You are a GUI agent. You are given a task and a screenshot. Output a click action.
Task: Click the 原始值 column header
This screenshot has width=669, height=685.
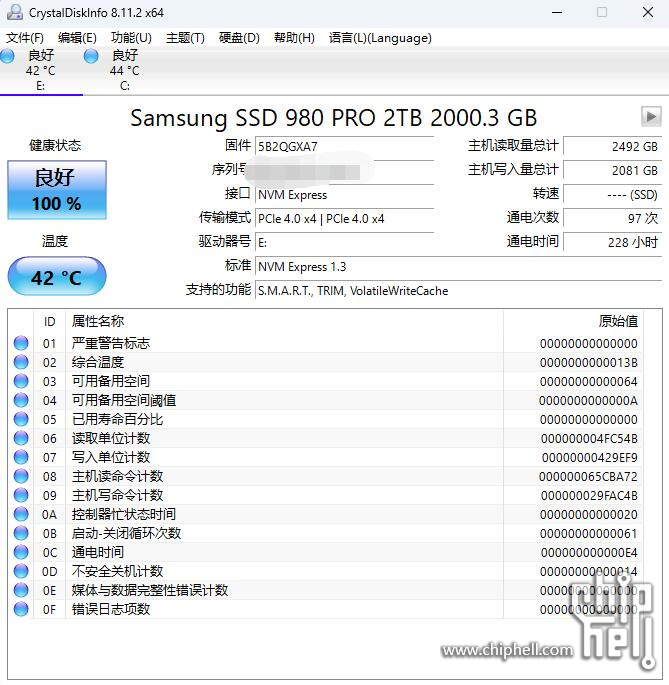(x=573, y=322)
